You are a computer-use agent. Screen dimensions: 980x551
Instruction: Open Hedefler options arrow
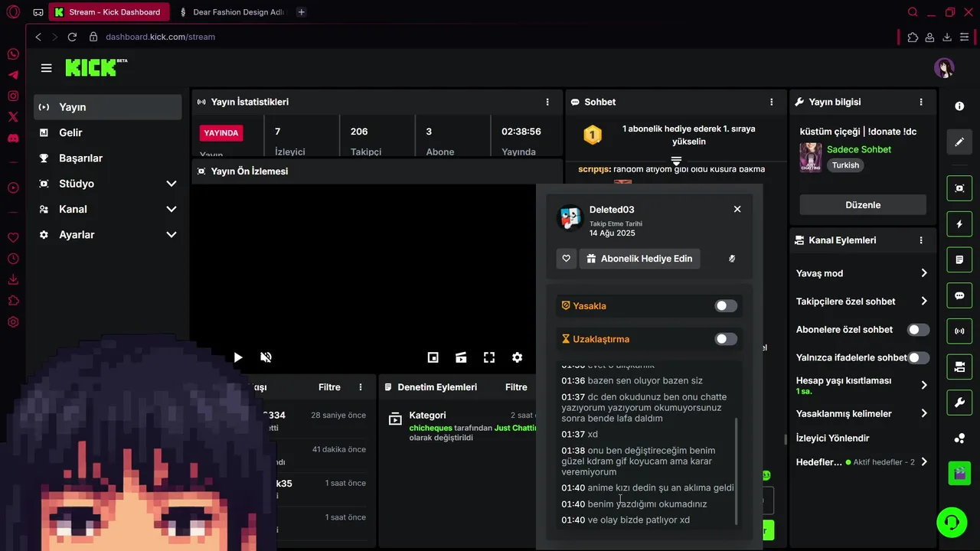click(924, 462)
